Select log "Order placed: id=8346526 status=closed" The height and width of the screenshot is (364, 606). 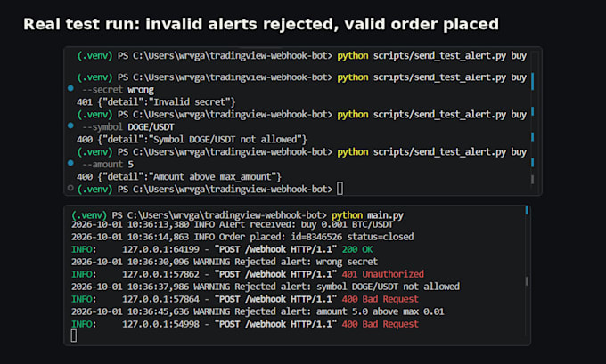point(316,237)
